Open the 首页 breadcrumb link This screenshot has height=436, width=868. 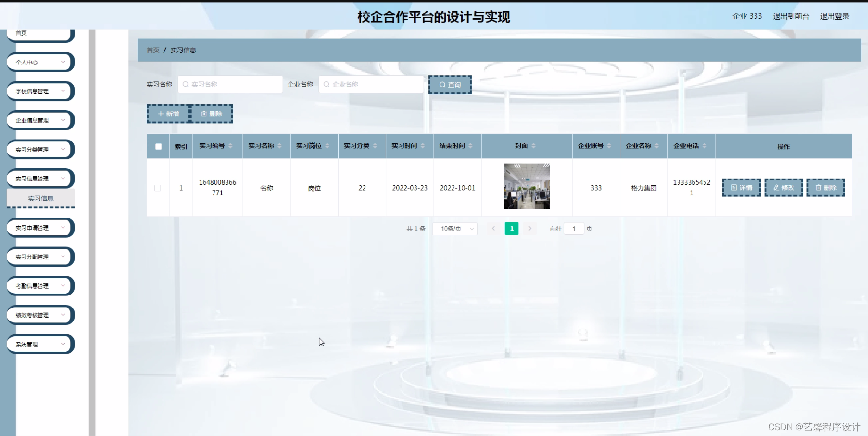pos(152,50)
